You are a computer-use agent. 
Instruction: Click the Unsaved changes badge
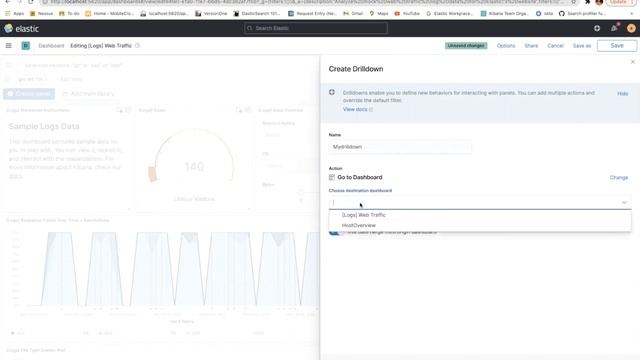point(466,46)
